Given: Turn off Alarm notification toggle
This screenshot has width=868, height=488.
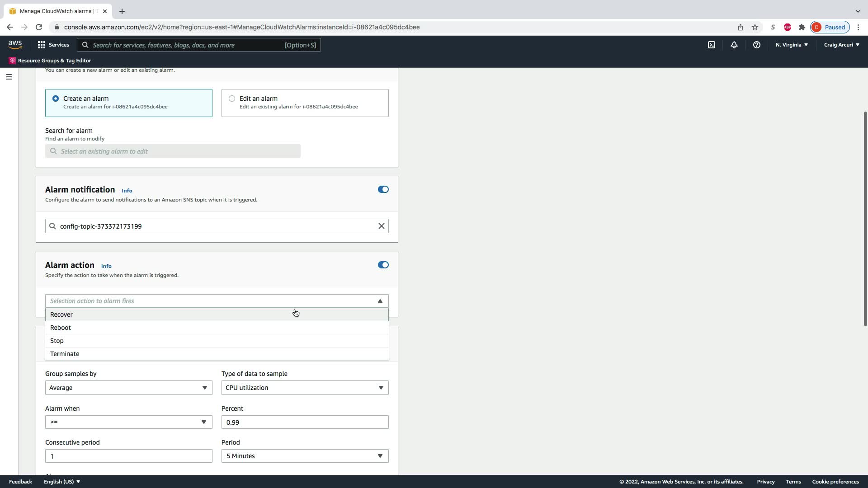Looking at the screenshot, I should click(x=383, y=189).
